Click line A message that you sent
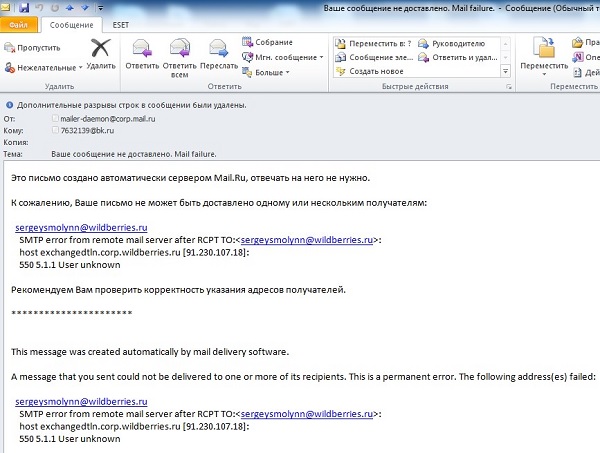Viewport: 600px width, 453px height. tap(303, 377)
